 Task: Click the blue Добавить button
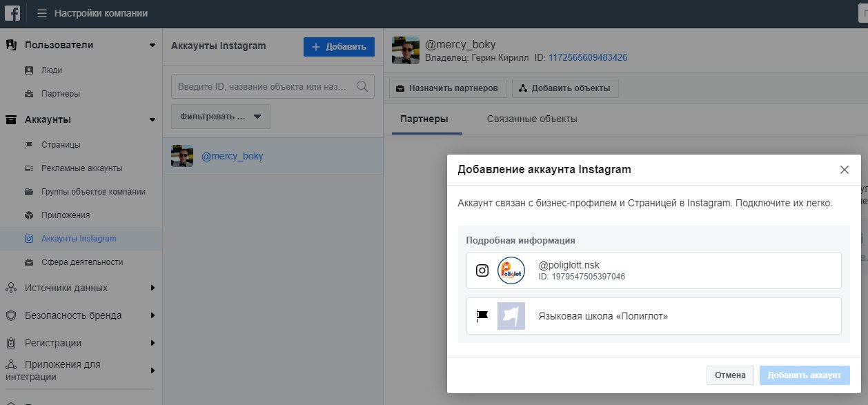click(339, 47)
